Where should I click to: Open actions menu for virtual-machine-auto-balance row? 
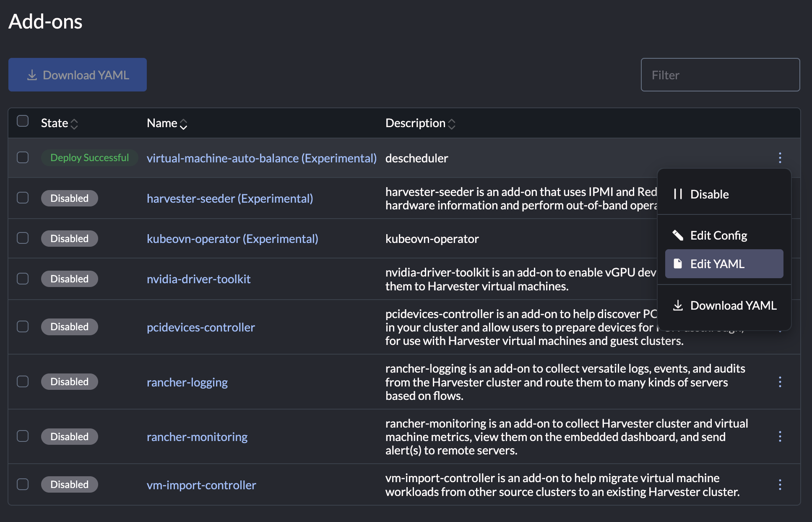click(x=780, y=158)
